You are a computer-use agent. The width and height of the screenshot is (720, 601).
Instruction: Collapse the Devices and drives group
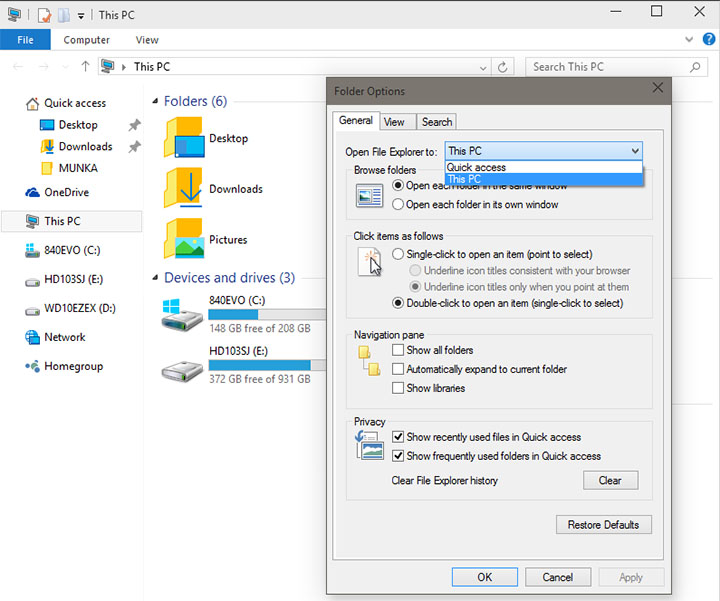click(x=154, y=278)
